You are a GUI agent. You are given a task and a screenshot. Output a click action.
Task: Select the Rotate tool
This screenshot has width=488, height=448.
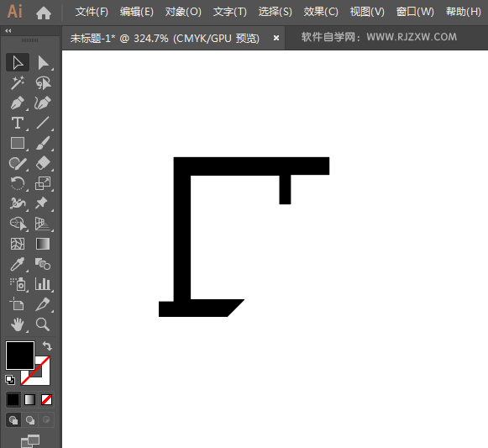point(18,183)
